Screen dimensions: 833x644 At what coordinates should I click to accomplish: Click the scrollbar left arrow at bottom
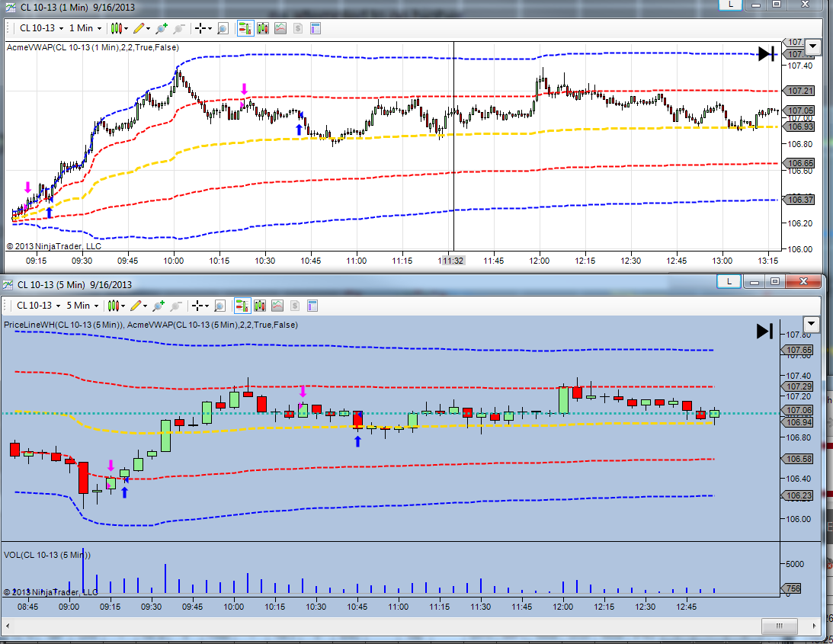coord(8,626)
